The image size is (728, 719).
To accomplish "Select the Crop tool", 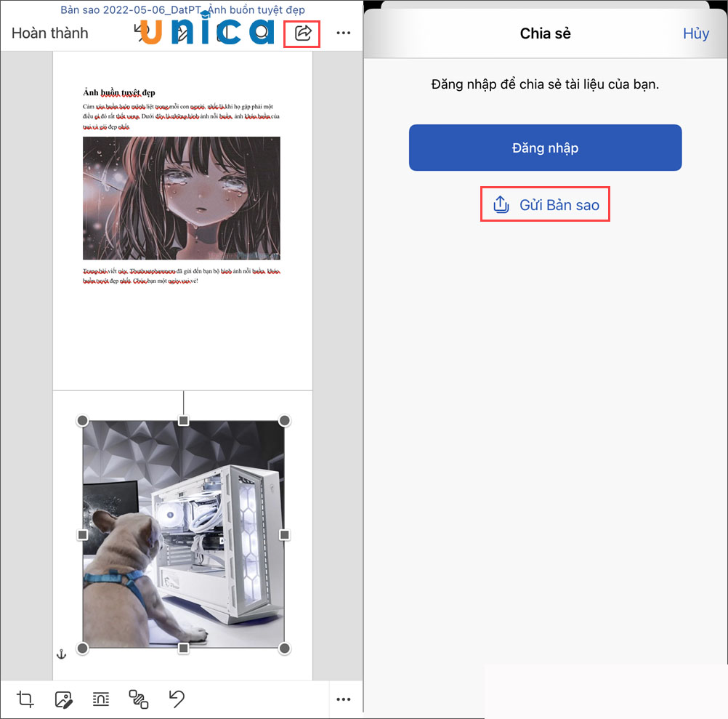I will (x=25, y=699).
